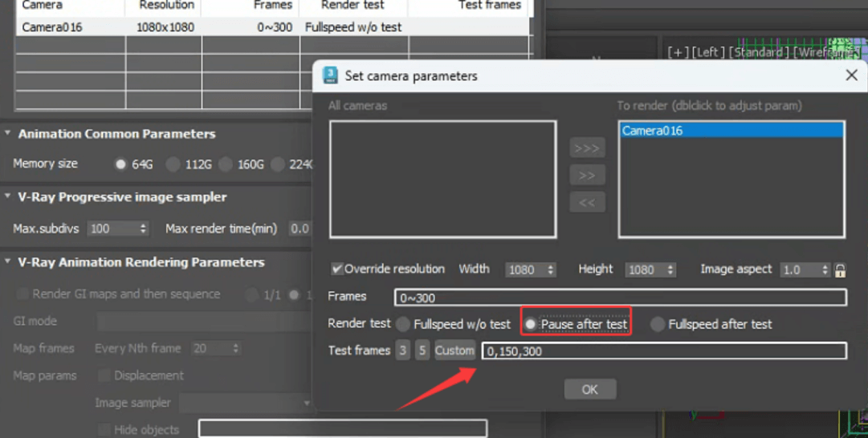
Task: Adjust the Width spinner arrows
Action: (550, 270)
